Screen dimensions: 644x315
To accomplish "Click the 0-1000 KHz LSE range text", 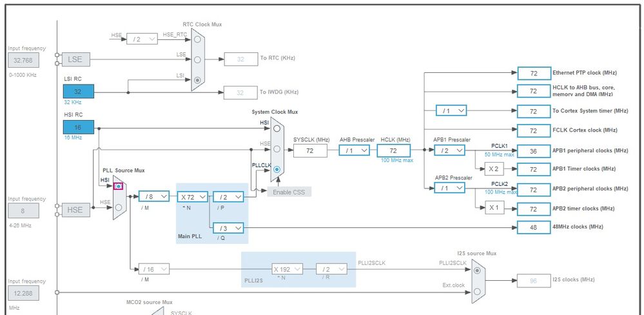I will (23, 75).
